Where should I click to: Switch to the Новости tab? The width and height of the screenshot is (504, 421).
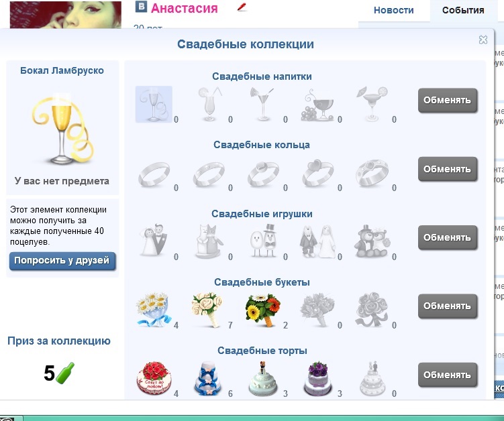[393, 10]
